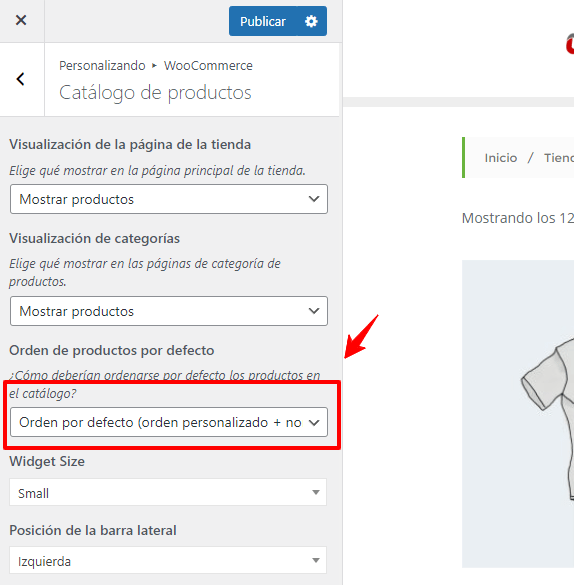
Task: Click the 'Visualización de categorías' label
Action: 94,238
